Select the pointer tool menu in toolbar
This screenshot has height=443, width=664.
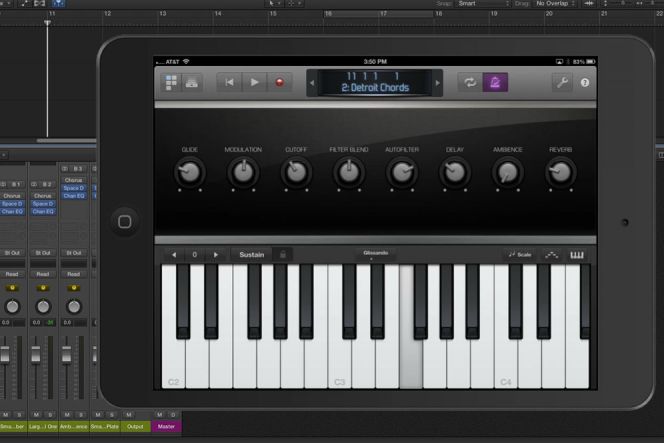coord(274,3)
